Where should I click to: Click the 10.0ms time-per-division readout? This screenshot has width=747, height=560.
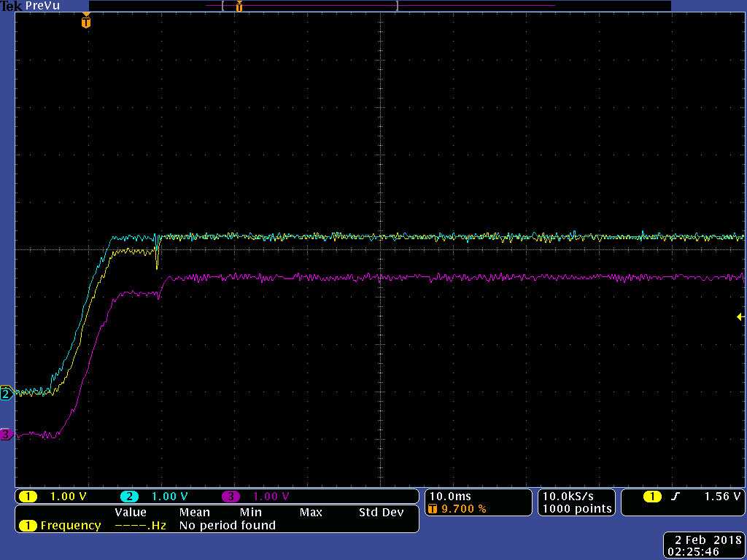coord(450,496)
